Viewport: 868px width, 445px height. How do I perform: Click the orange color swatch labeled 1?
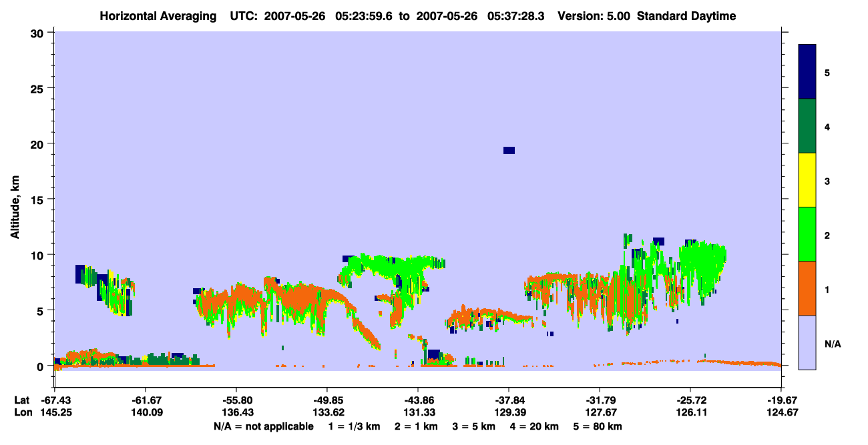click(807, 288)
